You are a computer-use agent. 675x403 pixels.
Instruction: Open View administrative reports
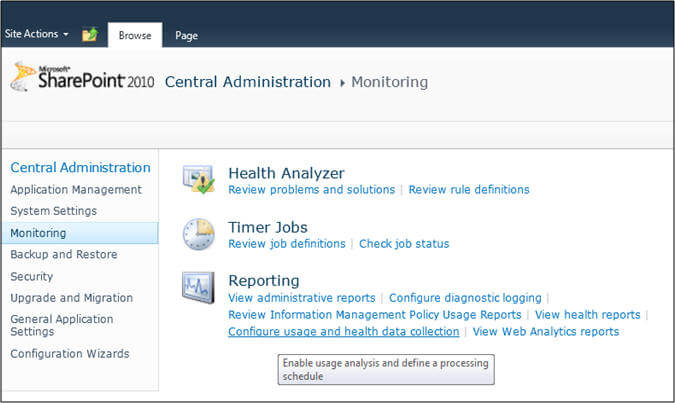click(x=302, y=298)
